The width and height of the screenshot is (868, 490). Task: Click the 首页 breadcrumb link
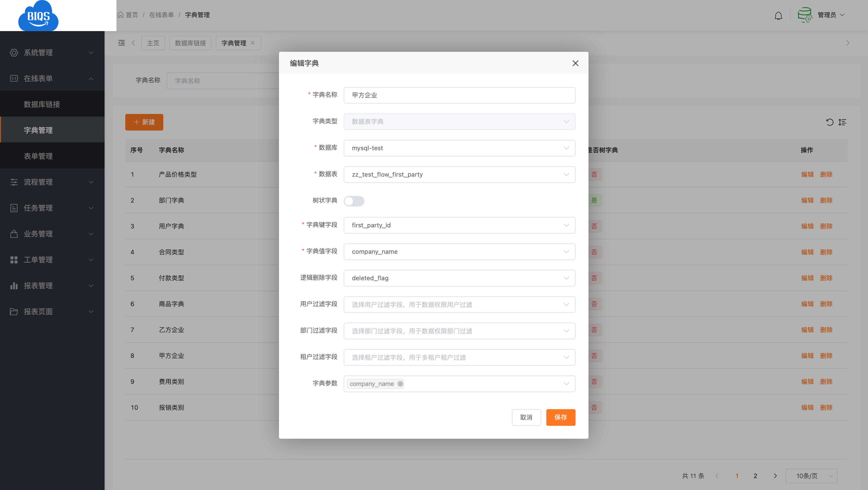[x=132, y=15]
